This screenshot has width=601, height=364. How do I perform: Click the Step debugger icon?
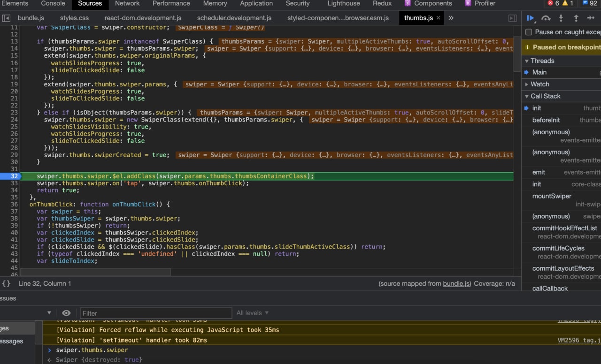click(x=591, y=18)
